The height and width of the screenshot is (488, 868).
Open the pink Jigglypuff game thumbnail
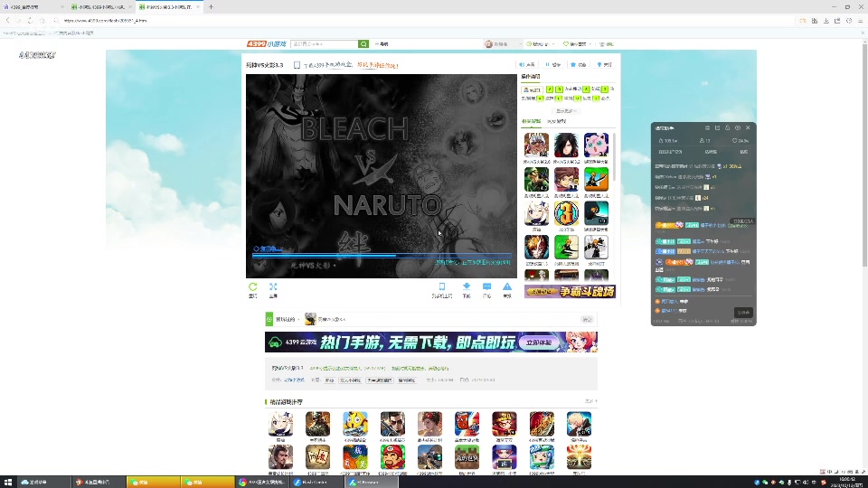click(596, 145)
